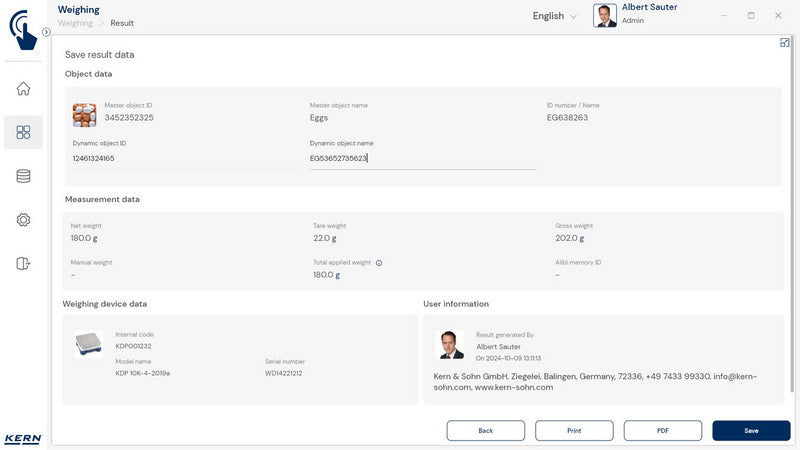This screenshot has height=450, width=800.
Task: Click internal code KDP001232
Action: (x=133, y=346)
